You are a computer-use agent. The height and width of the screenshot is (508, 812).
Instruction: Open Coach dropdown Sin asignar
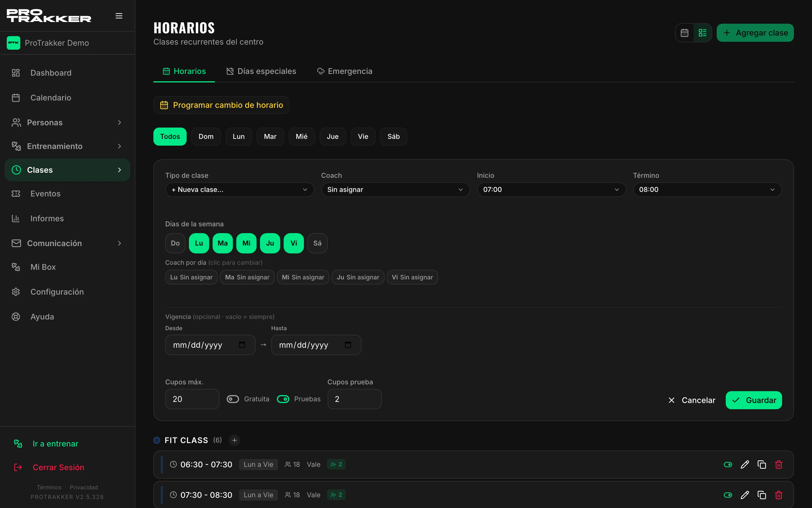[x=396, y=189]
